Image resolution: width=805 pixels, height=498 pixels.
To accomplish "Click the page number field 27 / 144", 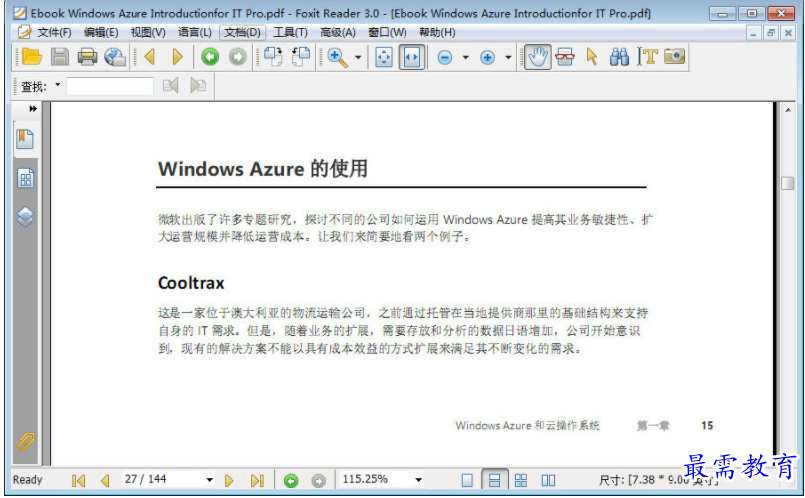I will [x=163, y=480].
